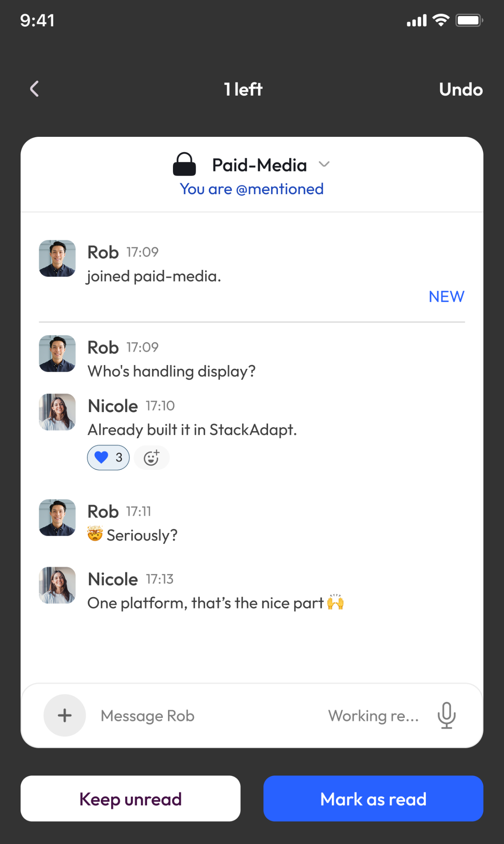Open Rob's avatar on joined paid-media message
This screenshot has height=844, width=504.
tap(57, 258)
